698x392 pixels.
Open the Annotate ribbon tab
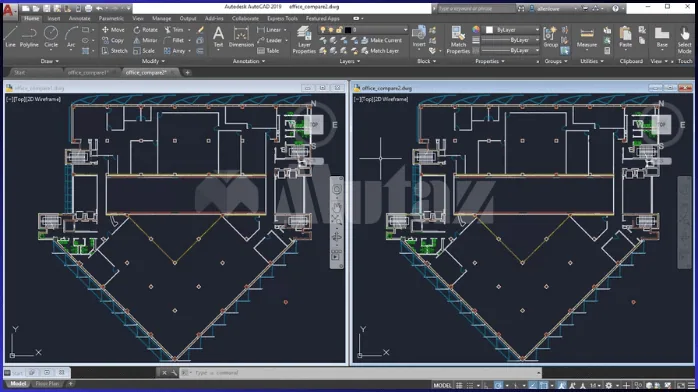(x=79, y=19)
